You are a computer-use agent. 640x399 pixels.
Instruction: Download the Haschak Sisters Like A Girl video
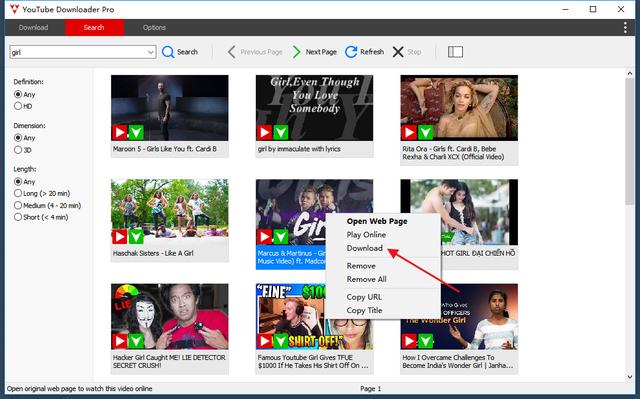(136, 237)
